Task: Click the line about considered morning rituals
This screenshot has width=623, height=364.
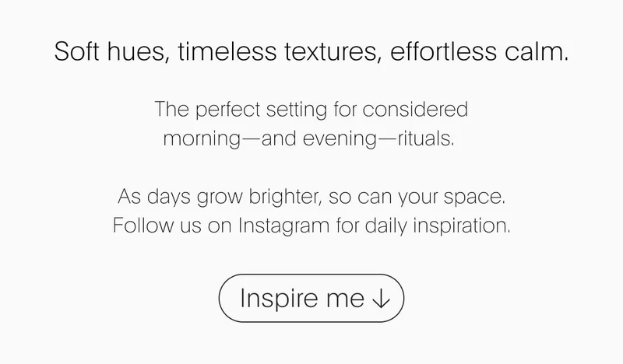Action: (311, 124)
